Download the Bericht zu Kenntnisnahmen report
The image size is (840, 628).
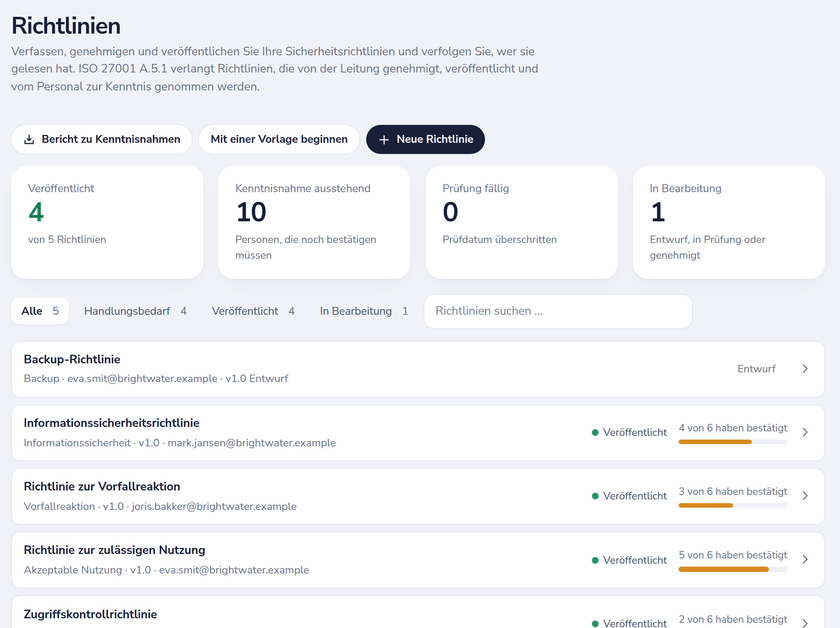[102, 139]
